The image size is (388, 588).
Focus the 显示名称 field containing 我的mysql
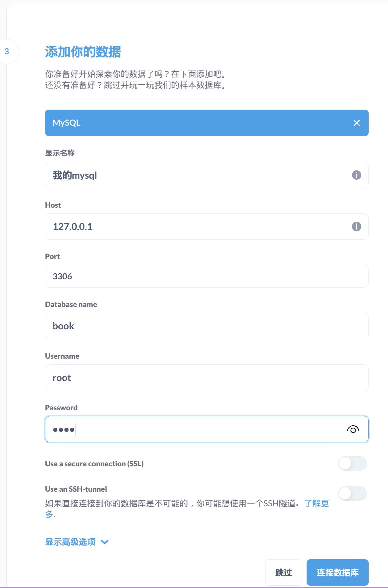207,175
